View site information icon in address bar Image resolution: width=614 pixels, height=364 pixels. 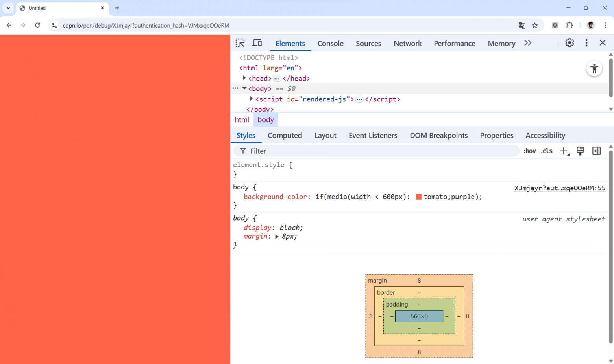coord(55,25)
